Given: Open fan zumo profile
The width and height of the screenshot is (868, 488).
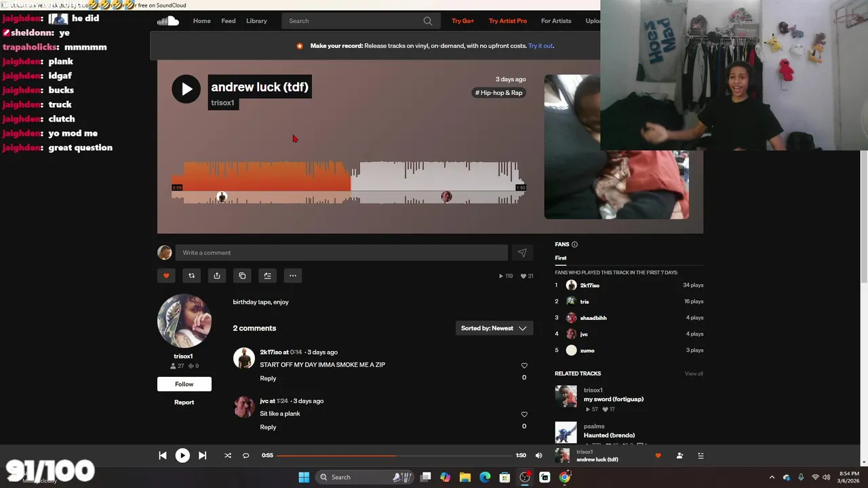Looking at the screenshot, I should (x=587, y=350).
